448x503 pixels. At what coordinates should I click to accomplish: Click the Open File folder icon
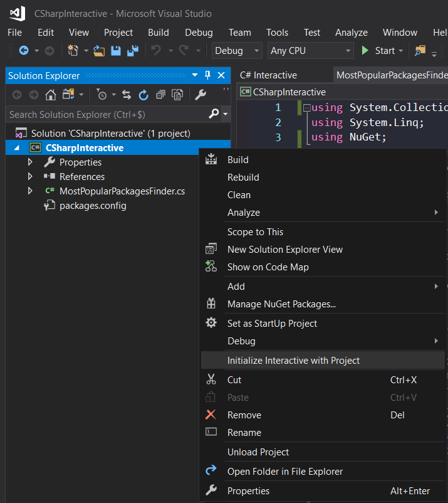tap(99, 51)
